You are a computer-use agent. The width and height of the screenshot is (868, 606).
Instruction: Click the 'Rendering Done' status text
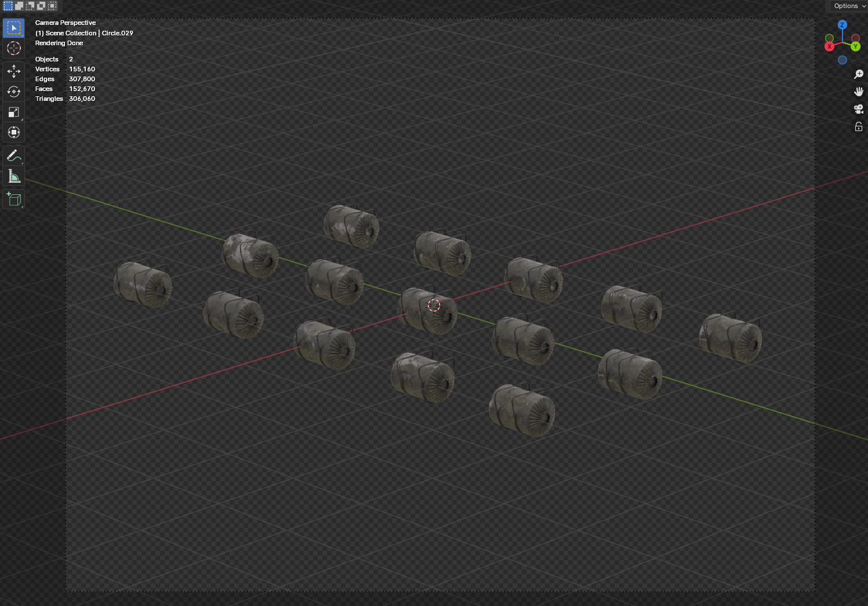click(x=59, y=43)
